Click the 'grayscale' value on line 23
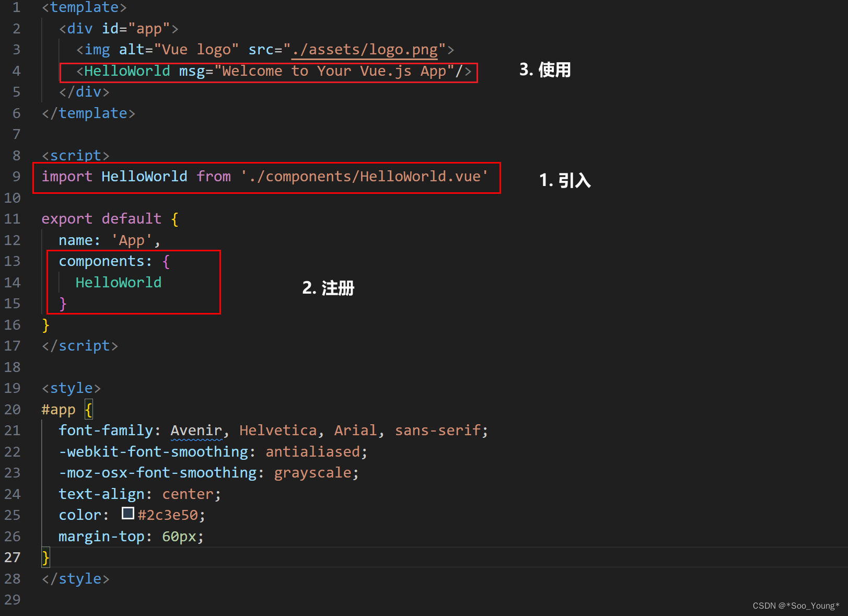Screen dimensions: 848x616 point(313,473)
